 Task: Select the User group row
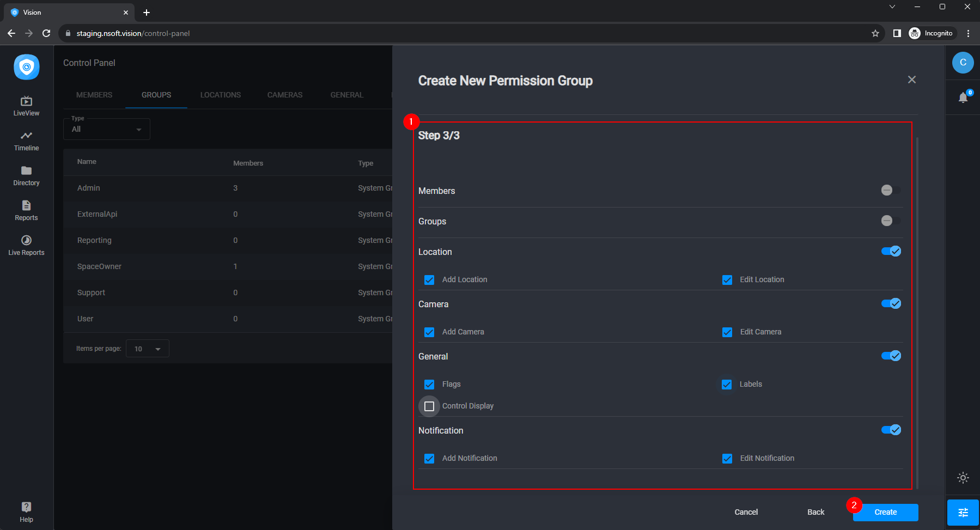click(228, 319)
